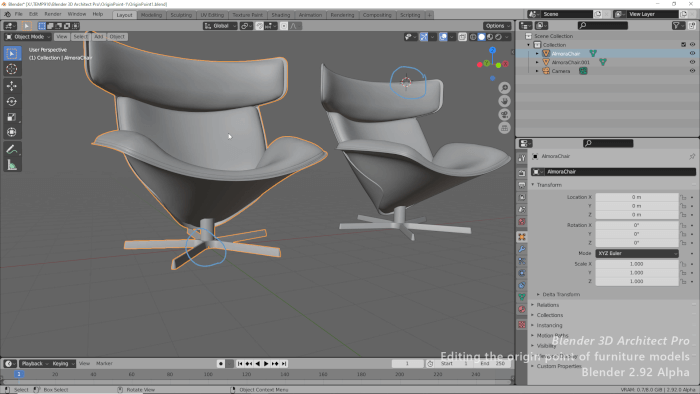Toggle X-ray display in viewport header
The height and width of the screenshot is (394, 700).
point(462,37)
